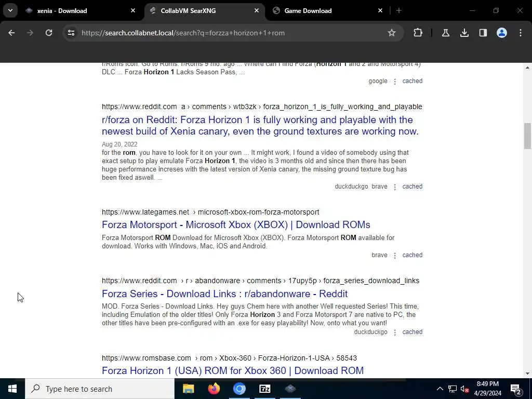Open Forza Horizon 1 (USA) ROM result
This screenshot has height=399, width=532.
click(x=233, y=370)
